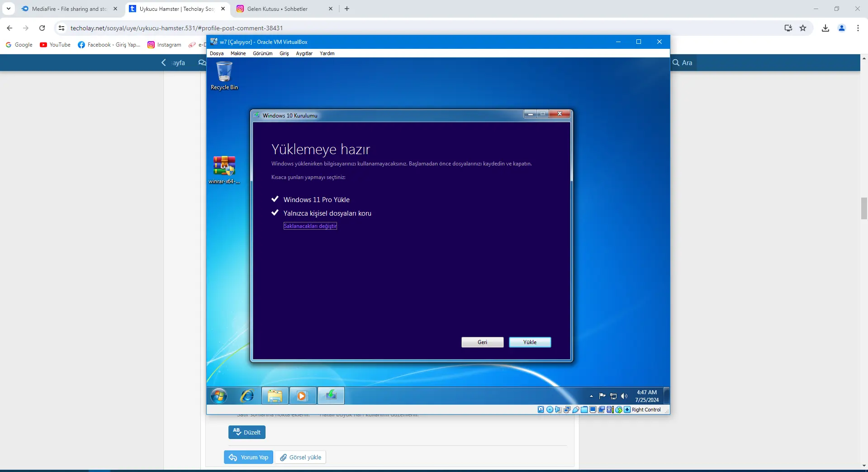Screen dimensions: 868x472
Task: Bookmark this page with the star icon
Action: [x=803, y=28]
